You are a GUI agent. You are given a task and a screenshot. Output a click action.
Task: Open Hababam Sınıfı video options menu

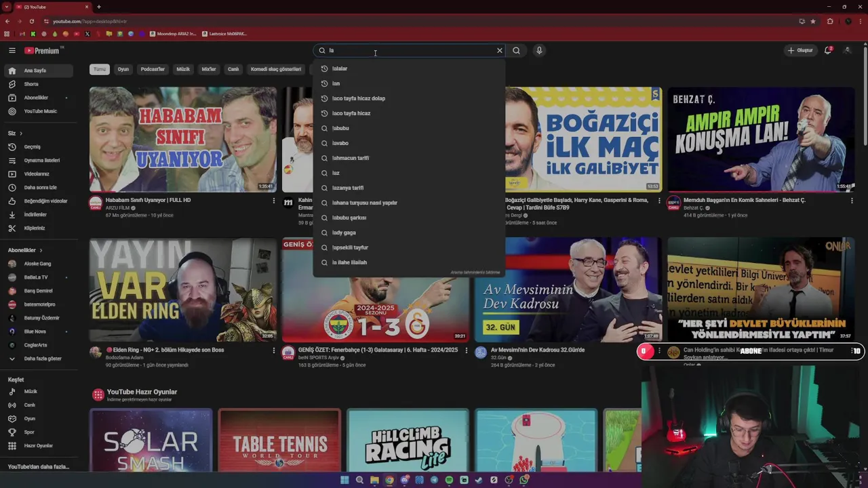click(x=274, y=201)
